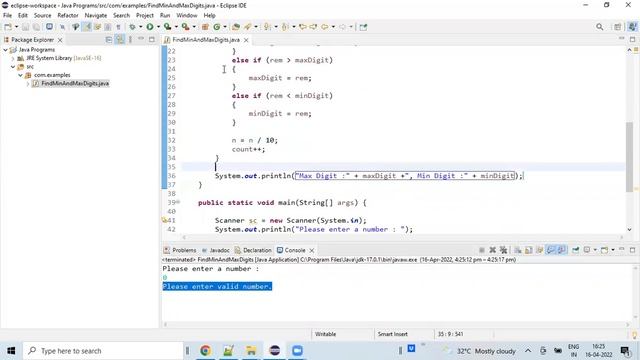Click the editor scroll down arrow
Viewport: 640px width, 360px height.
[629, 229]
